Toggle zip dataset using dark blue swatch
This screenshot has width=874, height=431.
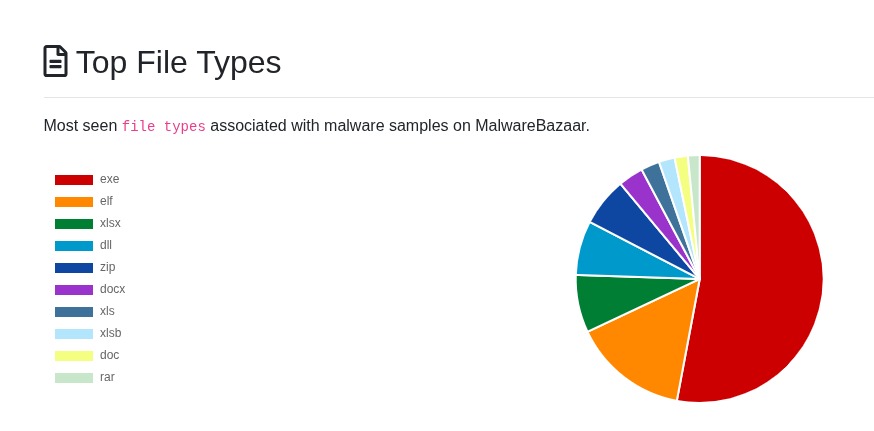point(74,268)
